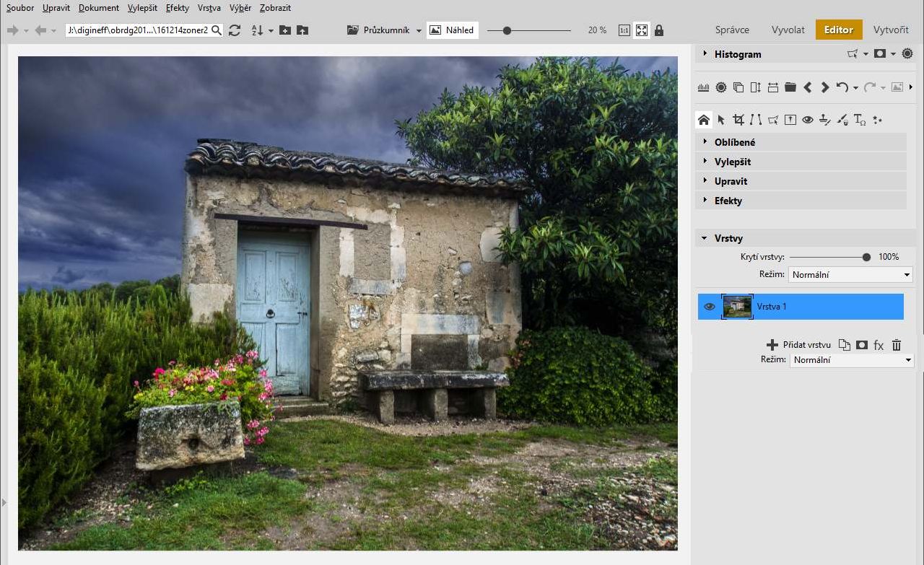Screen dimensions: 924x565
Task: Select the pointer arrow tool
Action: tap(721, 120)
